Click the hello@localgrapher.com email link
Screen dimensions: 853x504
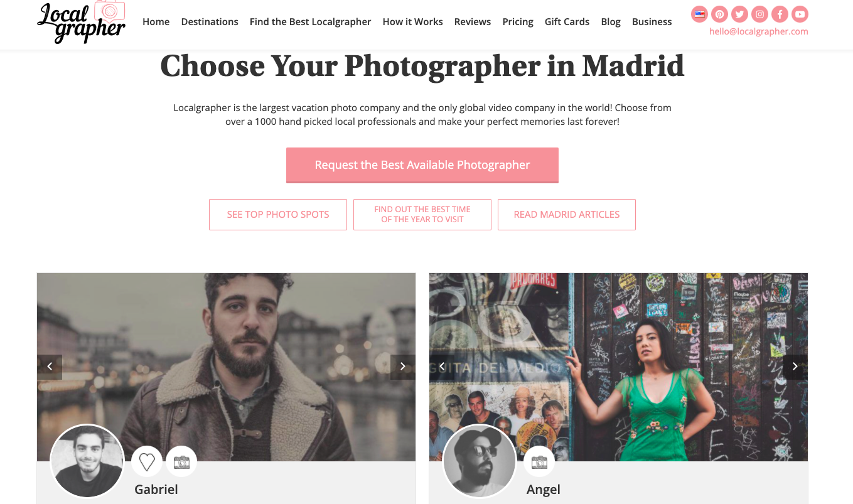click(x=759, y=31)
